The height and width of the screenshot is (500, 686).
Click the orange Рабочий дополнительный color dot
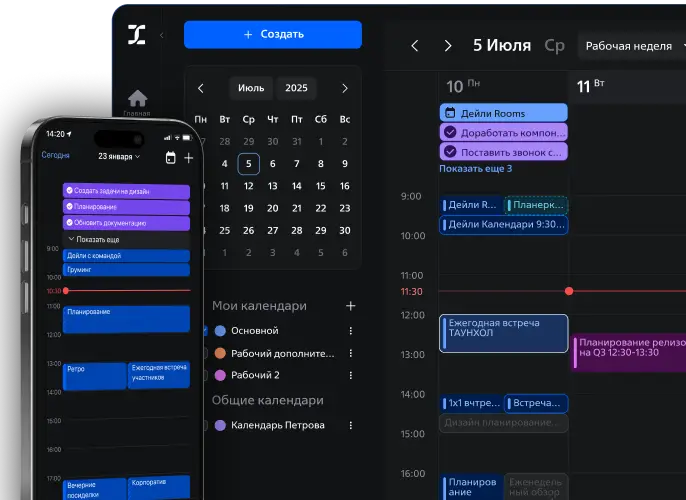click(220, 353)
